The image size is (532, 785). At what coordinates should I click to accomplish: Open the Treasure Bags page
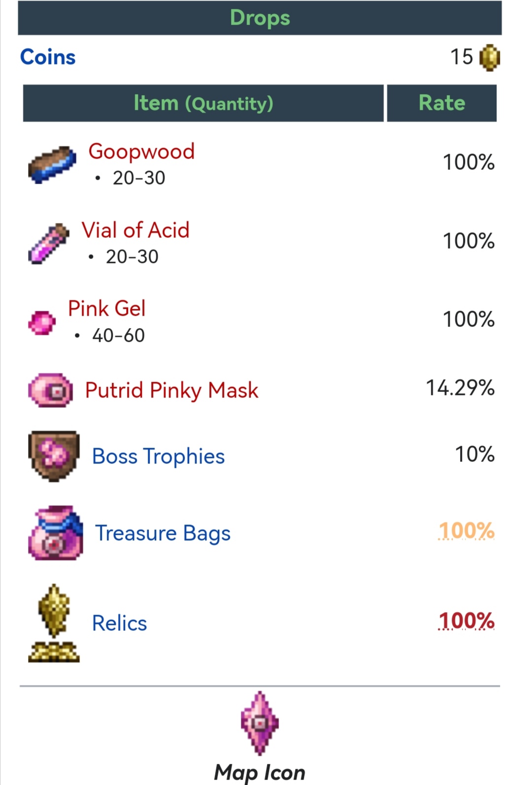(x=163, y=533)
